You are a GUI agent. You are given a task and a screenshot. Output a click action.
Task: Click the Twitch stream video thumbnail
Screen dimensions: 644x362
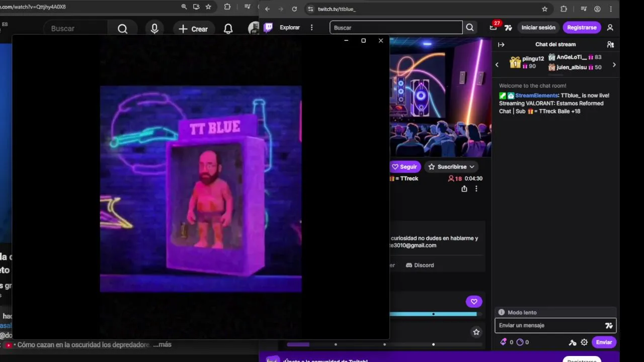coord(440,98)
